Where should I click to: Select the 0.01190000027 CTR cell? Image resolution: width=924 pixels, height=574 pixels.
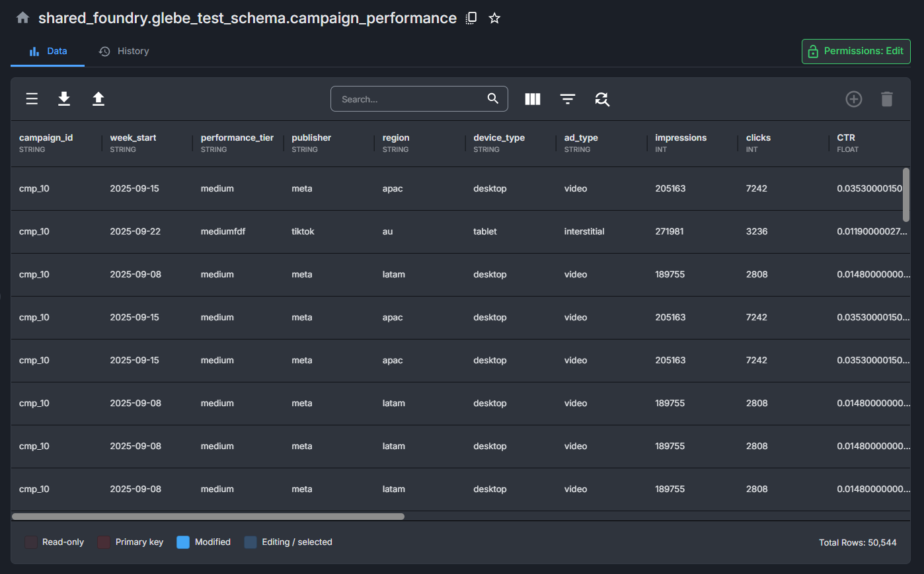871,232
